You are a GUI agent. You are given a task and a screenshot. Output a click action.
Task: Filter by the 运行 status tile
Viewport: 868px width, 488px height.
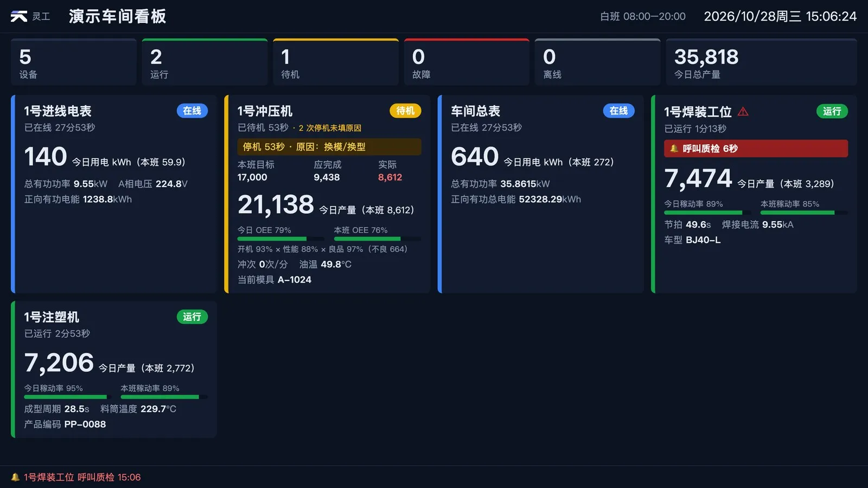click(x=205, y=62)
